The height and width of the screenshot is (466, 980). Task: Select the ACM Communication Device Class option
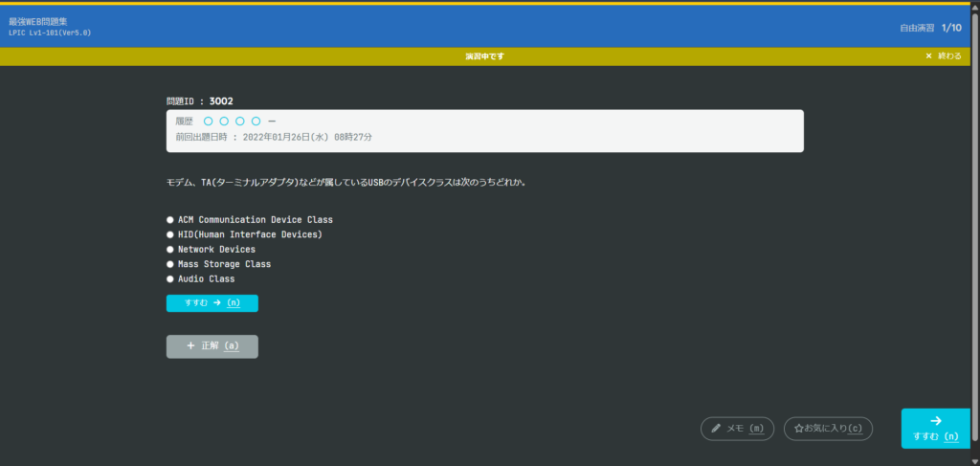coord(170,220)
